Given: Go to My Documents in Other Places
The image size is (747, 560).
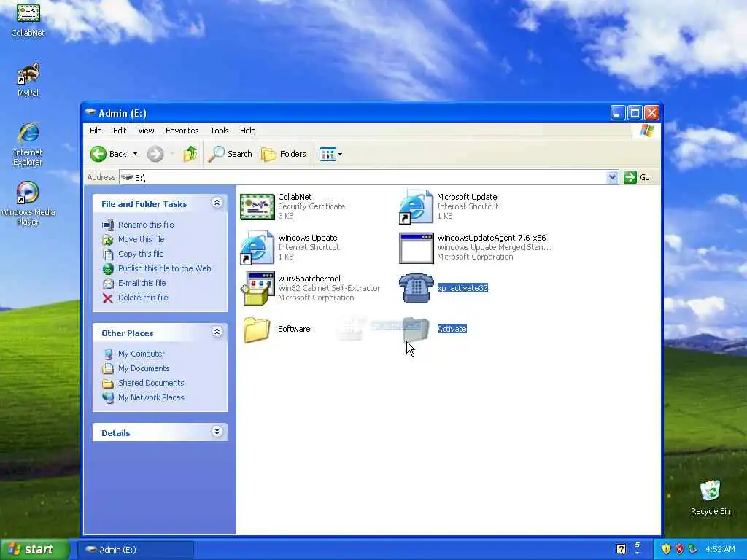Looking at the screenshot, I should [x=144, y=368].
